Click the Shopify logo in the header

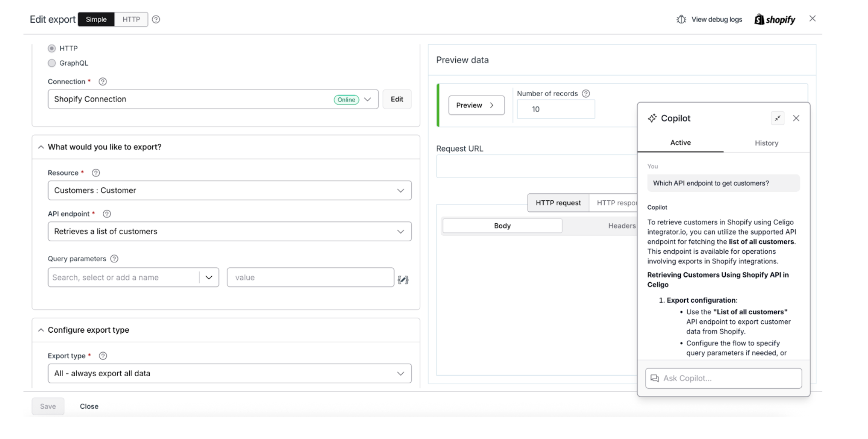coord(775,19)
